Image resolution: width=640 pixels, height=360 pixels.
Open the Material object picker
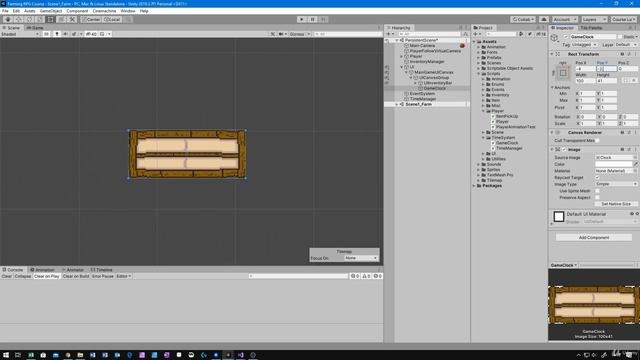(635, 171)
